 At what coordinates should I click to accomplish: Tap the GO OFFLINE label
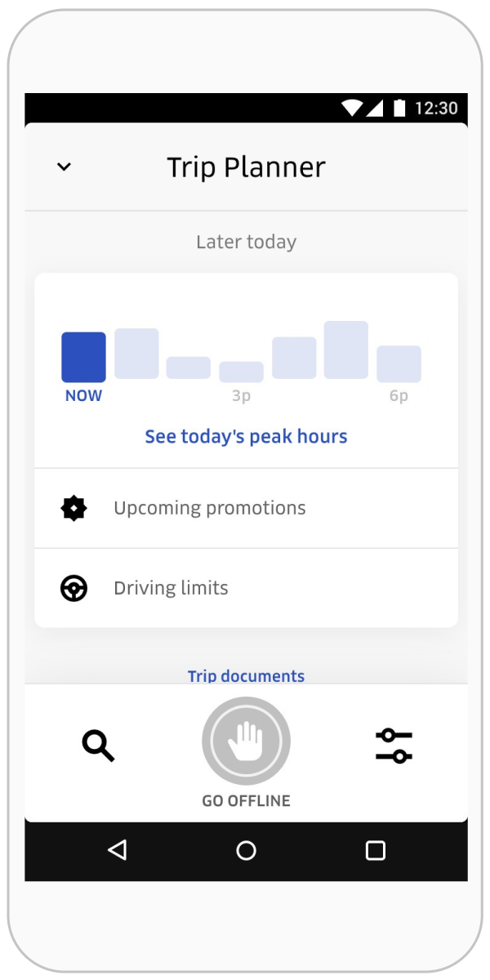[246, 801]
